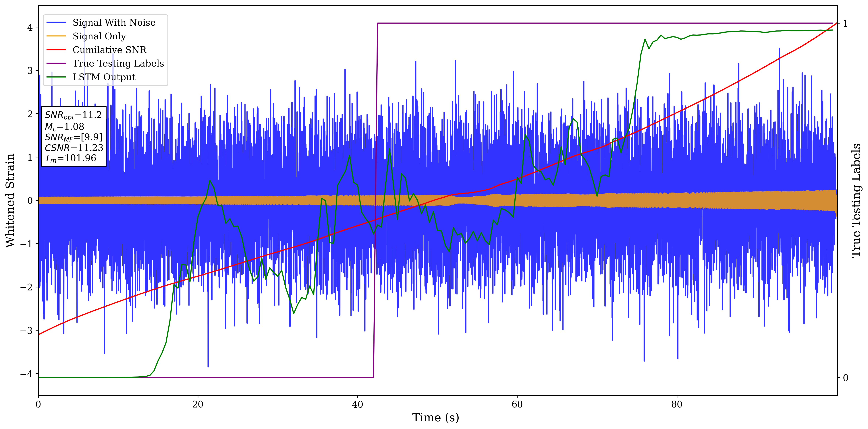Click the 'Whitened Strain' y-axis label

(10, 200)
